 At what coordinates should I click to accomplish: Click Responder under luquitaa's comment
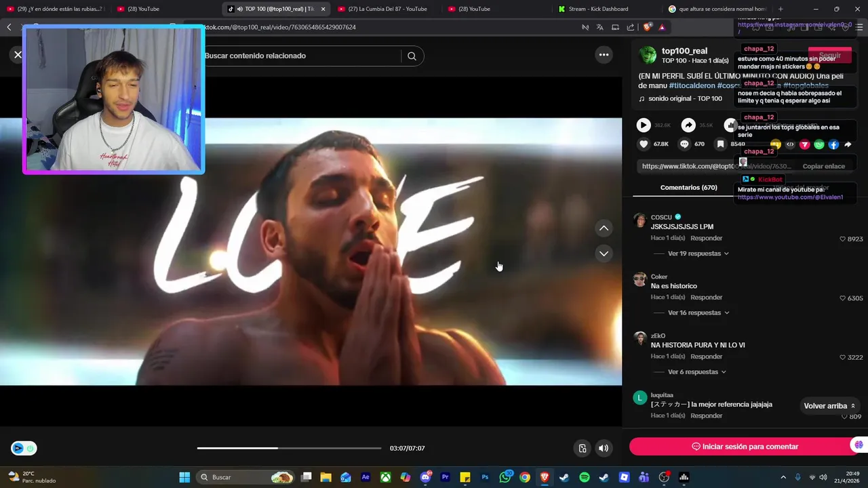point(706,416)
